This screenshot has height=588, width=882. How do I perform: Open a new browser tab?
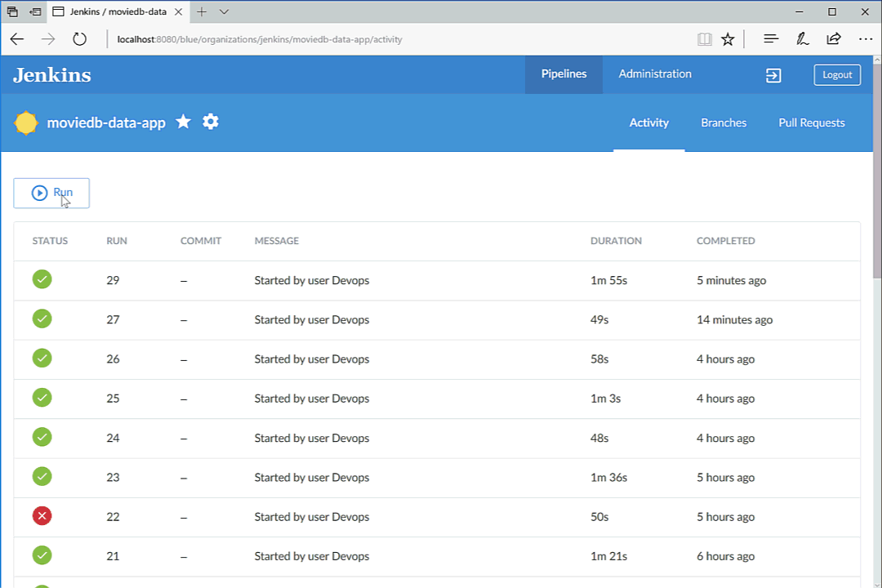coord(202,11)
